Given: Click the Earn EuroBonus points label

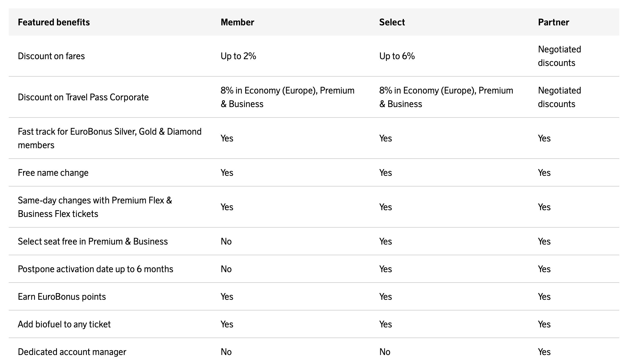Looking at the screenshot, I should pos(62,297).
